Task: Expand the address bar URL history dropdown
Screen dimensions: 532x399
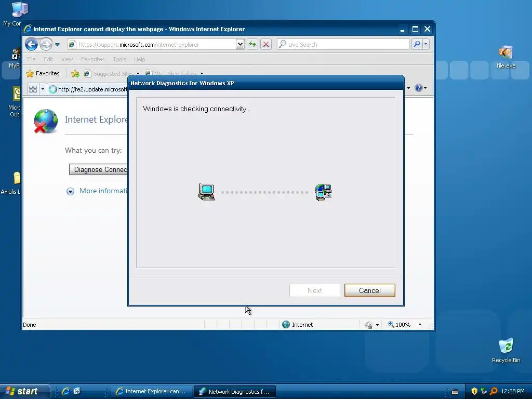Action: (x=240, y=45)
